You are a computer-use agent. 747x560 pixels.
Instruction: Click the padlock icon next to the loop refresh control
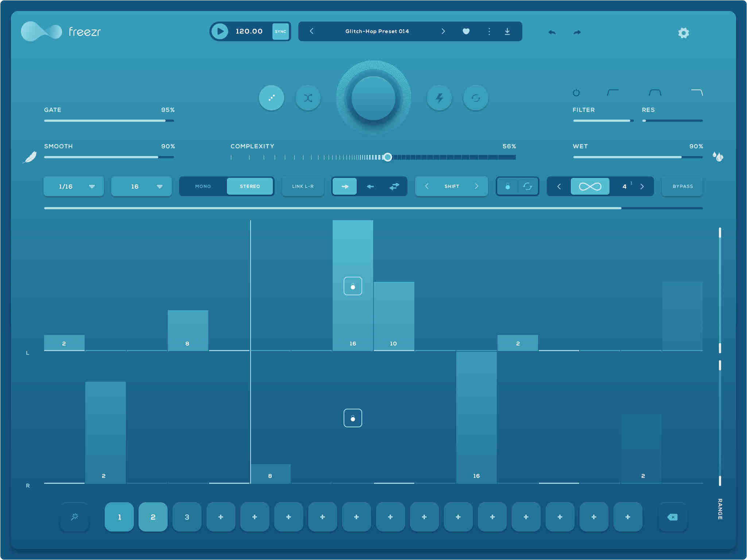click(x=508, y=186)
